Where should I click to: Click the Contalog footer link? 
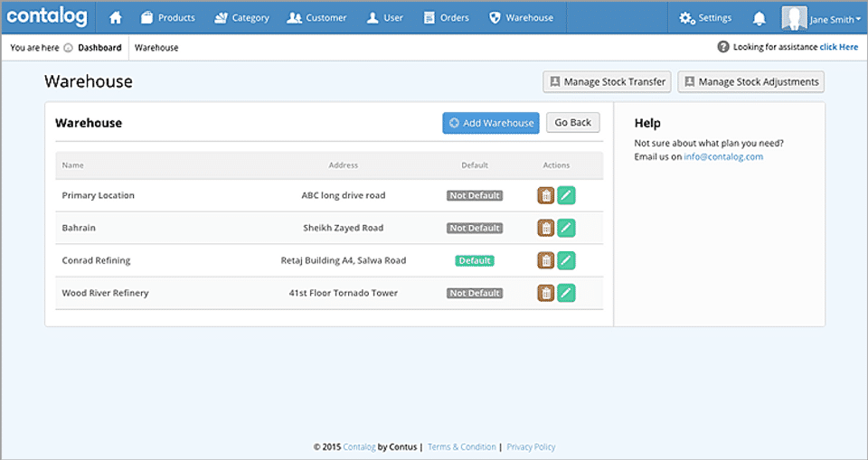(359, 446)
